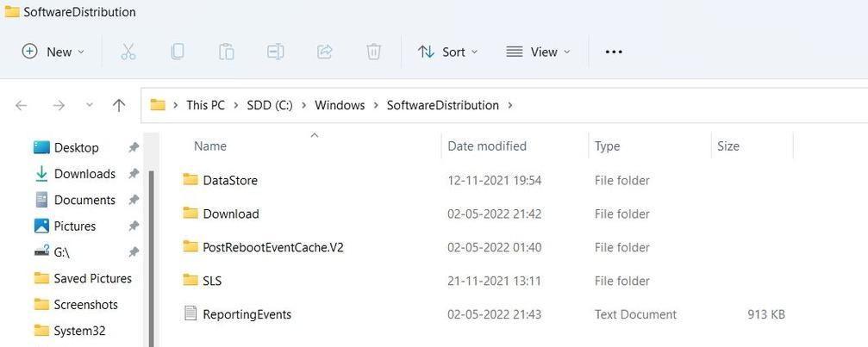The image size is (868, 347).
Task: Open the New item dropdown
Action: tap(53, 52)
